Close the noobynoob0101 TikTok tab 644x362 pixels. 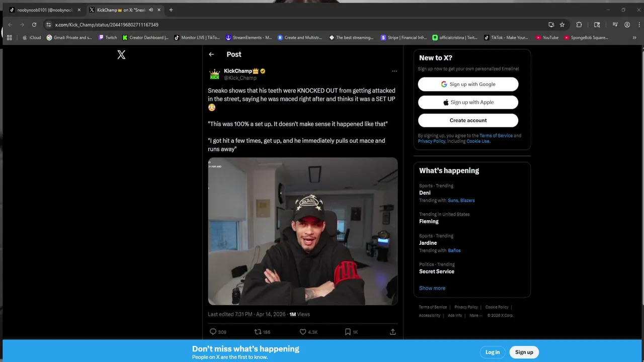pyautogui.click(x=79, y=10)
